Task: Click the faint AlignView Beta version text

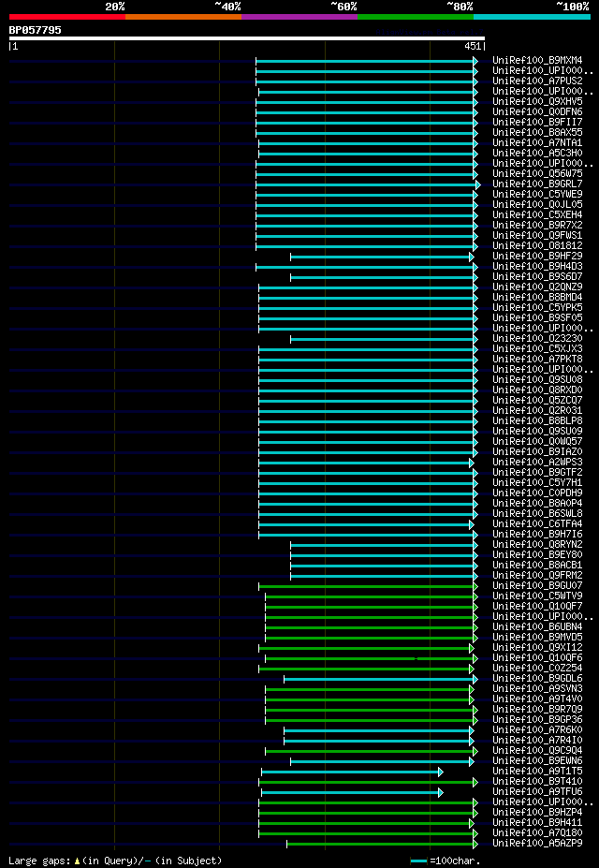Action: point(430,32)
